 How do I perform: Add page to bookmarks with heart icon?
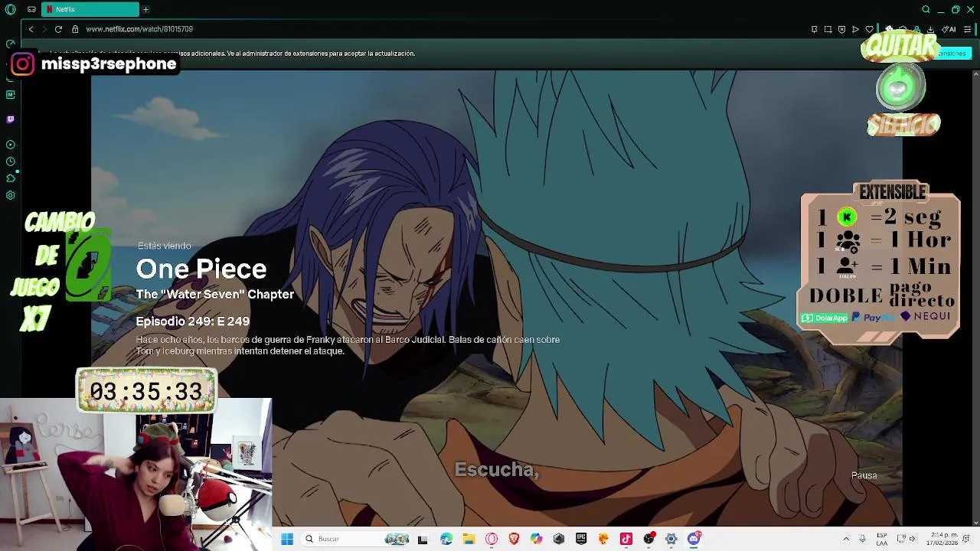click(x=870, y=29)
